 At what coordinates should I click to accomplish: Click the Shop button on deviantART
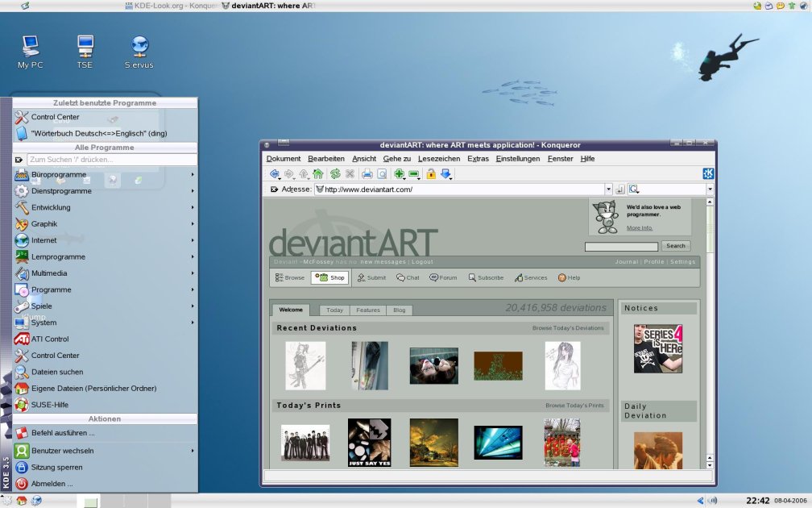coord(330,278)
